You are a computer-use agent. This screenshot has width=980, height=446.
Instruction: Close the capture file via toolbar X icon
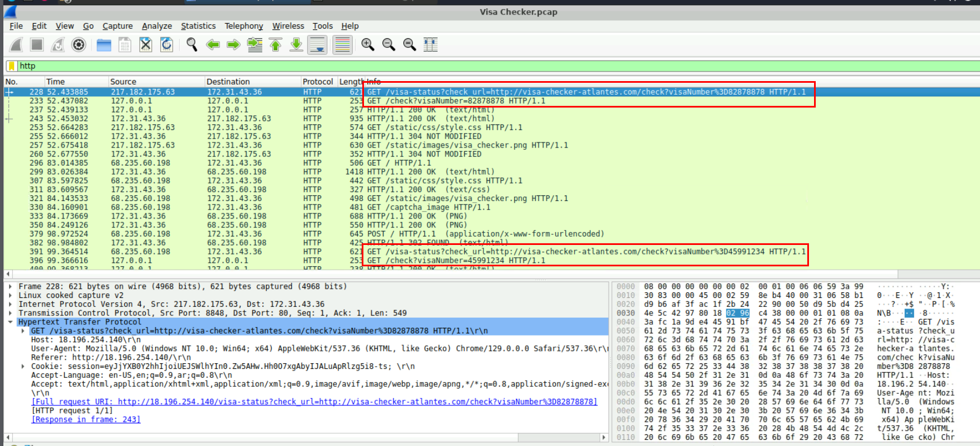click(146, 45)
